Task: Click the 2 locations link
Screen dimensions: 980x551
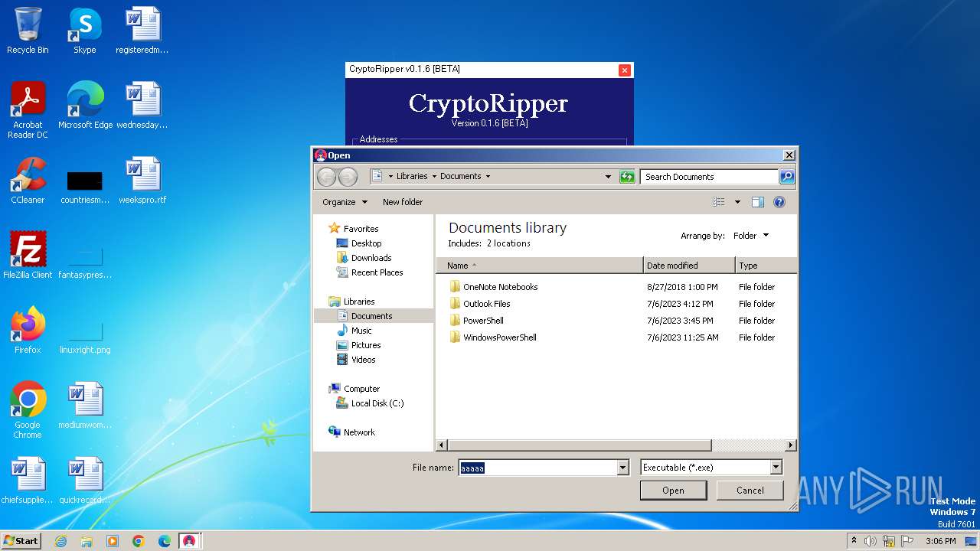Action: click(x=508, y=243)
